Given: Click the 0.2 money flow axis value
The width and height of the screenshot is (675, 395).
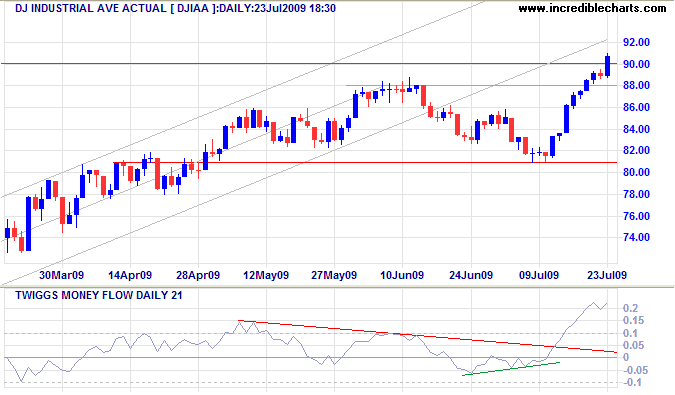Looking at the screenshot, I should coord(631,308).
